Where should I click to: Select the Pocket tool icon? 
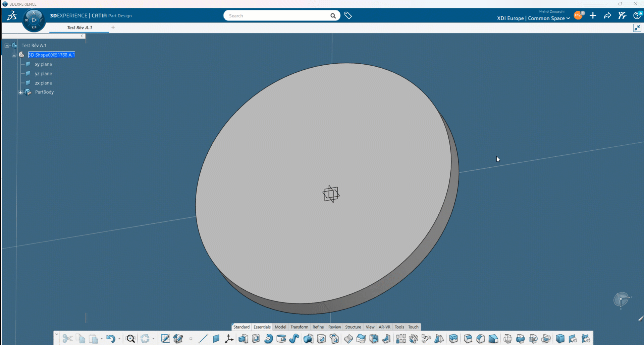(x=256, y=339)
